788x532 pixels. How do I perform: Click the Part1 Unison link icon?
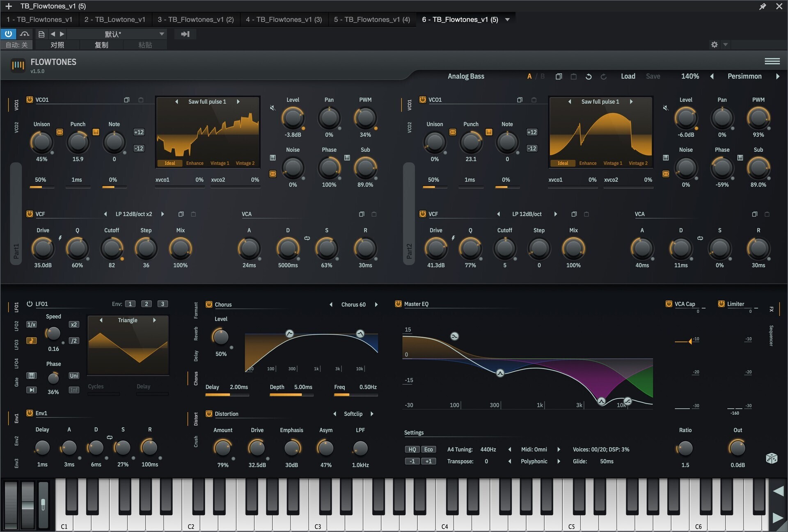pyautogui.click(x=60, y=132)
